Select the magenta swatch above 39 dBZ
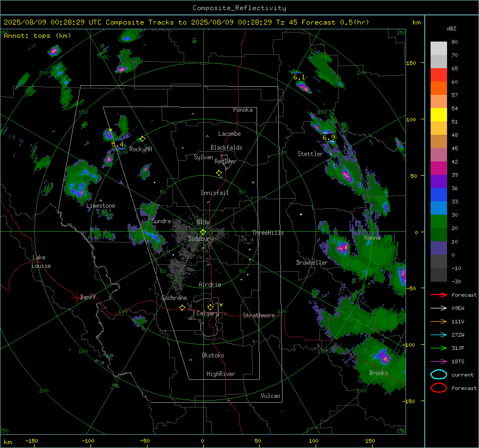Screen dimensions: 479x448 439,168
